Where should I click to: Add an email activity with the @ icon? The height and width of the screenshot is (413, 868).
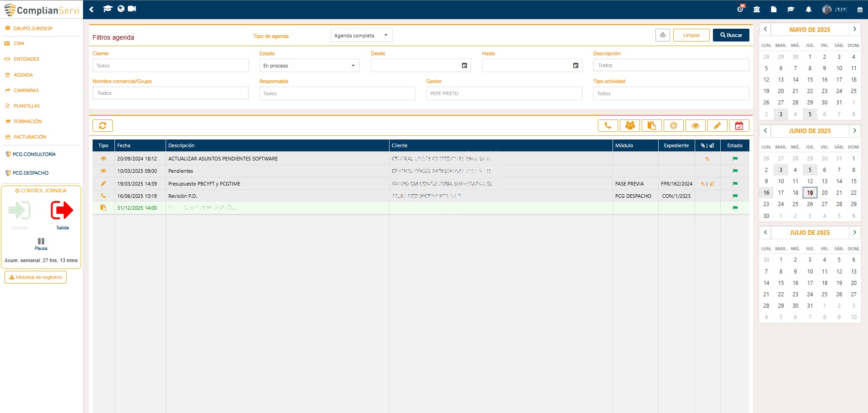point(674,125)
